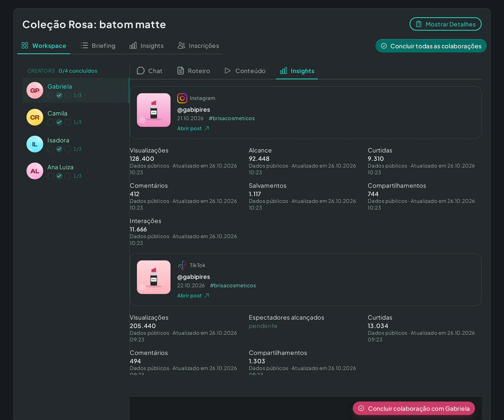Click Concluir colaboração com Gabriela button
The height and width of the screenshot is (420, 504).
coord(414,408)
